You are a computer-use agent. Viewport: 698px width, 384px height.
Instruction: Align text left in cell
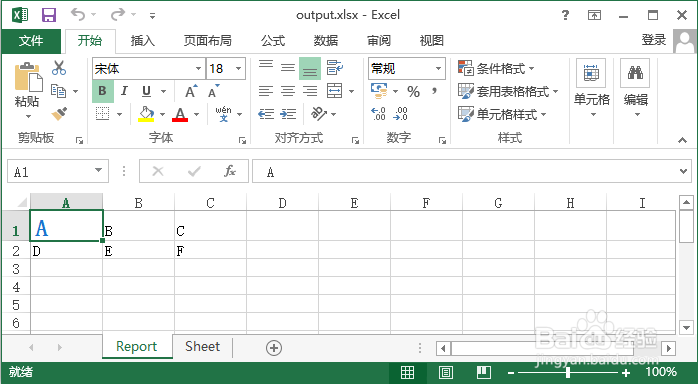(266, 91)
